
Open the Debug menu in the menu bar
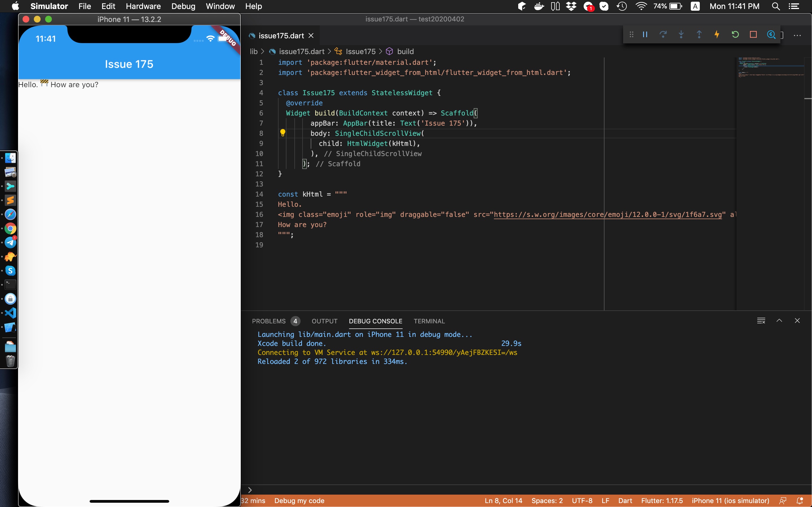click(x=183, y=6)
